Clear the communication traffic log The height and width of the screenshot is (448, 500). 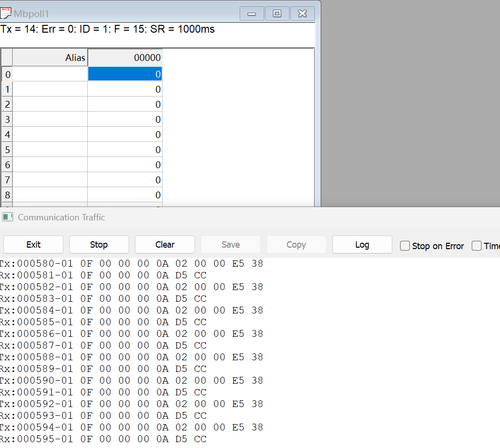point(165,244)
